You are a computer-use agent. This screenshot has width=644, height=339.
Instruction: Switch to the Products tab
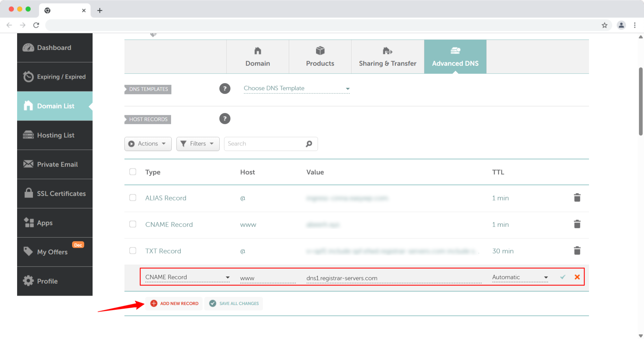(320, 57)
